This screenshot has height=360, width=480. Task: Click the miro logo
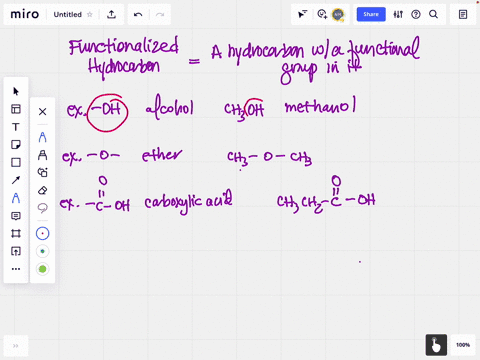point(25,14)
